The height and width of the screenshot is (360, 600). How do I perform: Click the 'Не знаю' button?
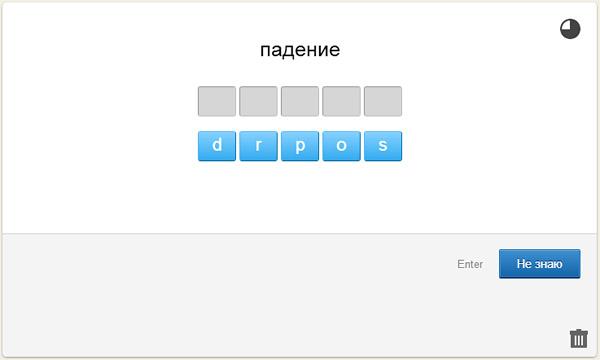coord(540,264)
